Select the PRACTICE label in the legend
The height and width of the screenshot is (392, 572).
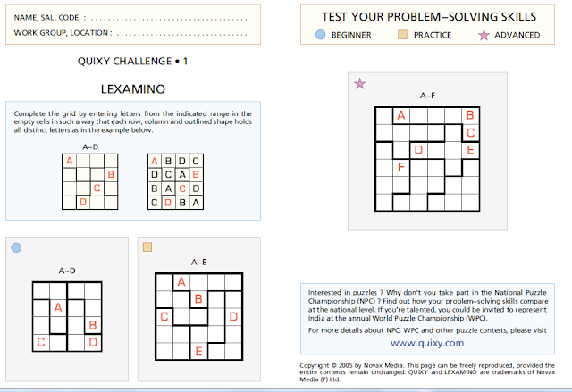432,35
